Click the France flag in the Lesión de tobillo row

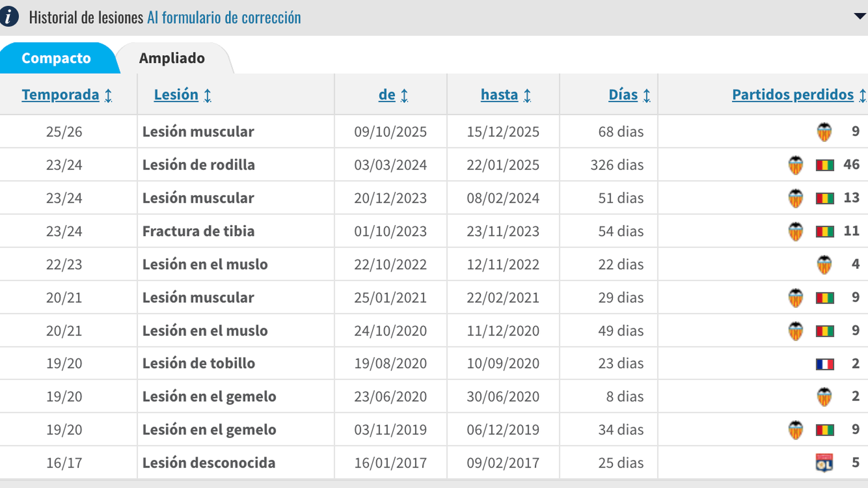(825, 363)
